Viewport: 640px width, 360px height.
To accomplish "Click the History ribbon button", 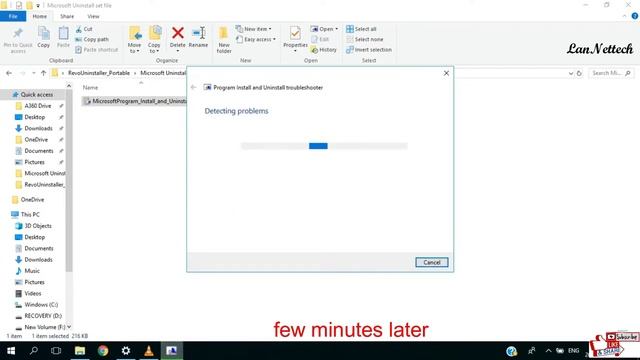I will click(x=324, y=50).
